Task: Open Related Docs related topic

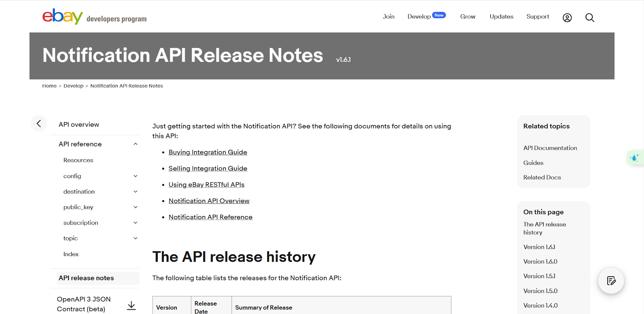Action: [542, 177]
